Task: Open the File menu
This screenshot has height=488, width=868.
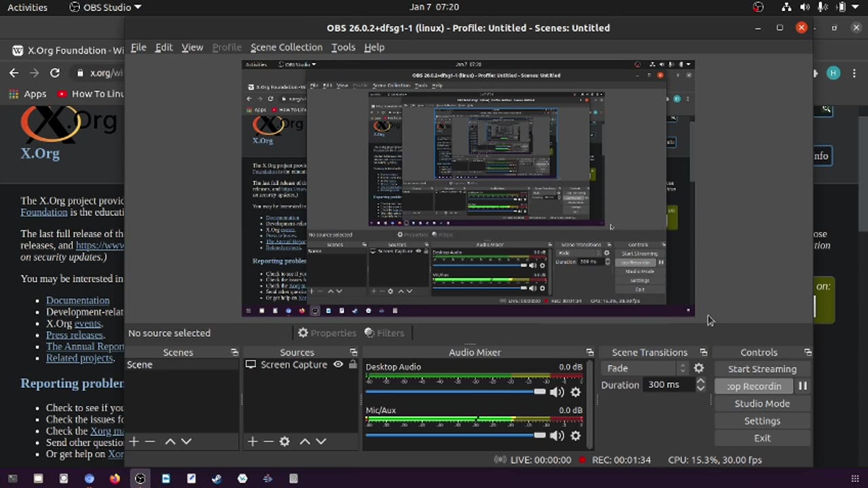Action: coord(138,47)
